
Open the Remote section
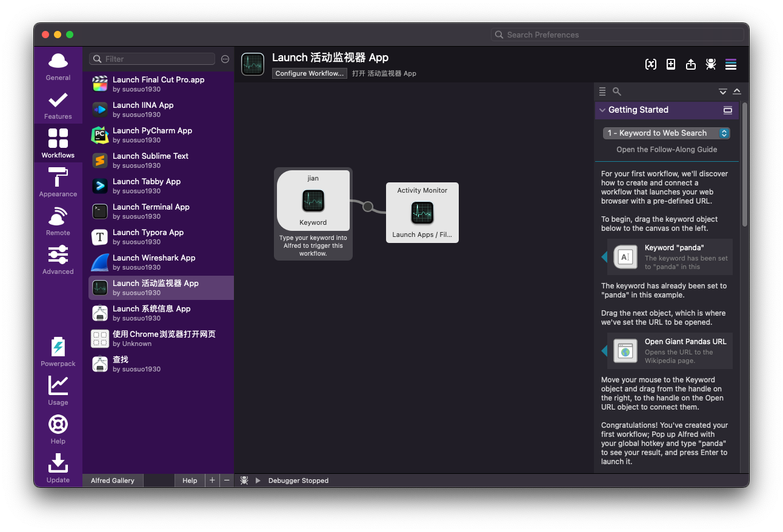58,222
